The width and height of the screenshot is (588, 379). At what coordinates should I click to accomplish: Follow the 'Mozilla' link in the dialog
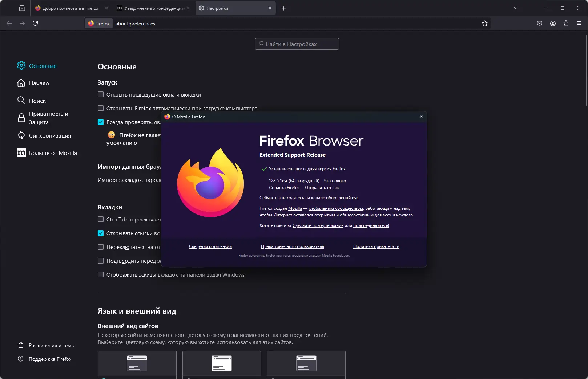(295, 208)
